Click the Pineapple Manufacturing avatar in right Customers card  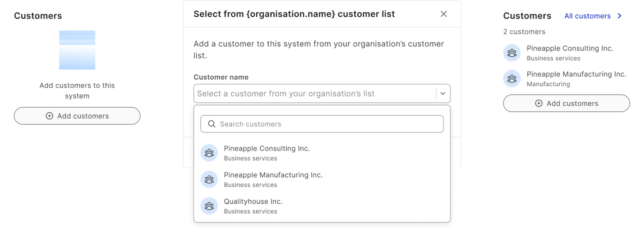point(512,79)
